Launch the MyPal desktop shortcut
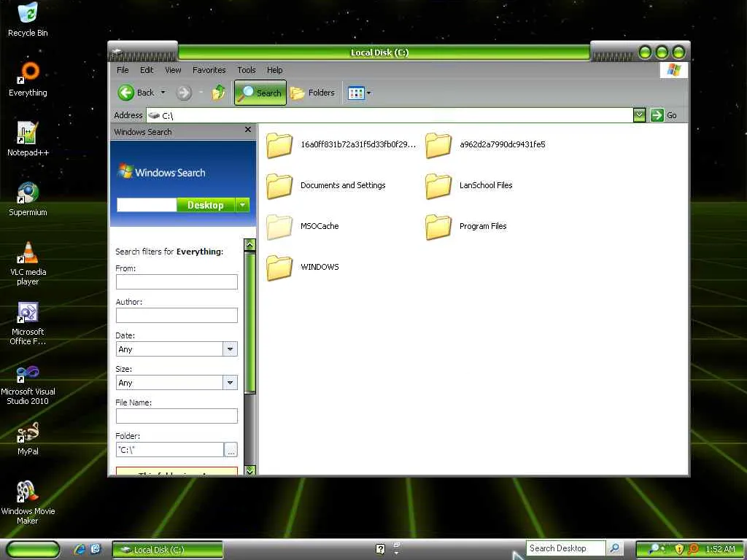This screenshot has width=747, height=560. point(28,438)
